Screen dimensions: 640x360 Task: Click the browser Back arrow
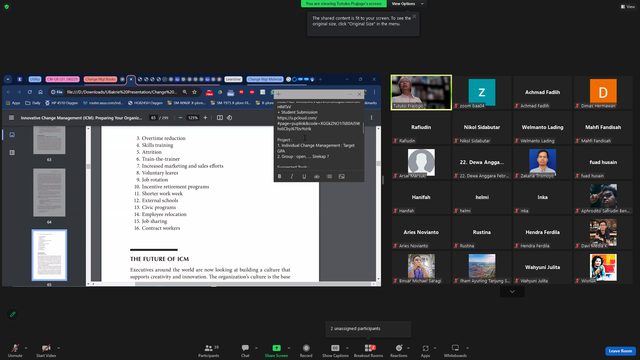tap(9, 92)
